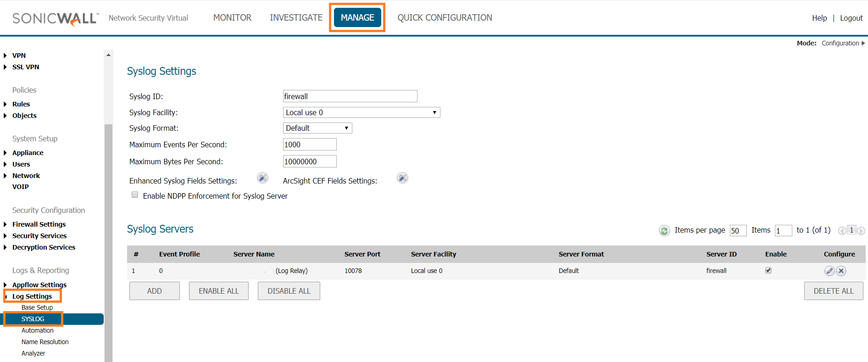Image resolution: width=868 pixels, height=362 pixels.
Task: Go to previous page of syslog servers
Action: click(842, 231)
